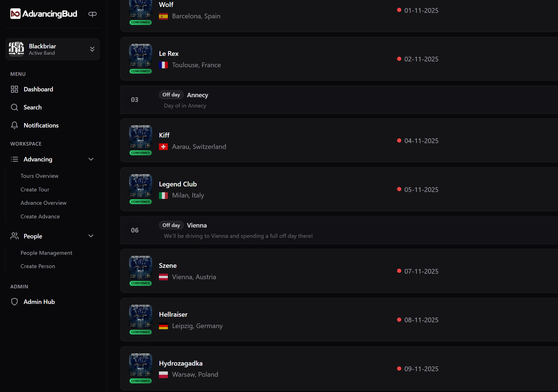Click the Admin Hub shield icon
558x392 pixels.
[14, 302]
